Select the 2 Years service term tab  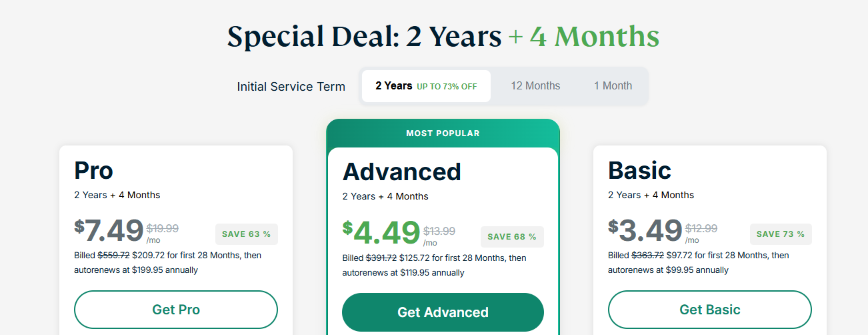pos(426,86)
